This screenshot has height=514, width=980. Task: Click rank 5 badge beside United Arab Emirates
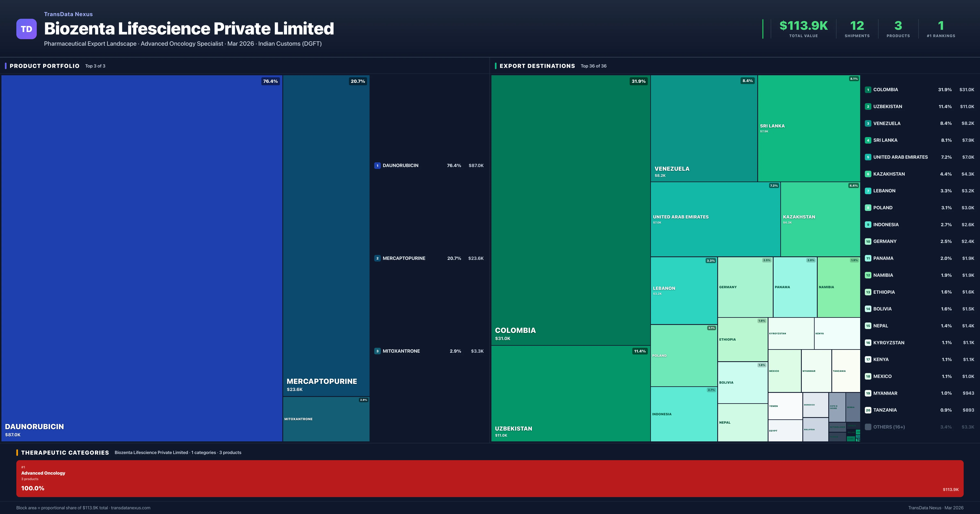(868, 157)
